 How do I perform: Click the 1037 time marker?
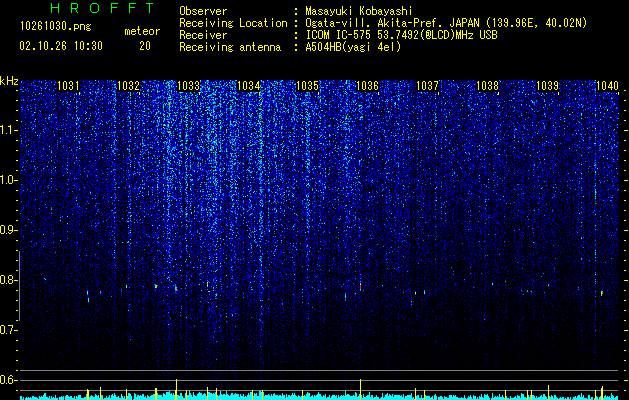point(428,85)
